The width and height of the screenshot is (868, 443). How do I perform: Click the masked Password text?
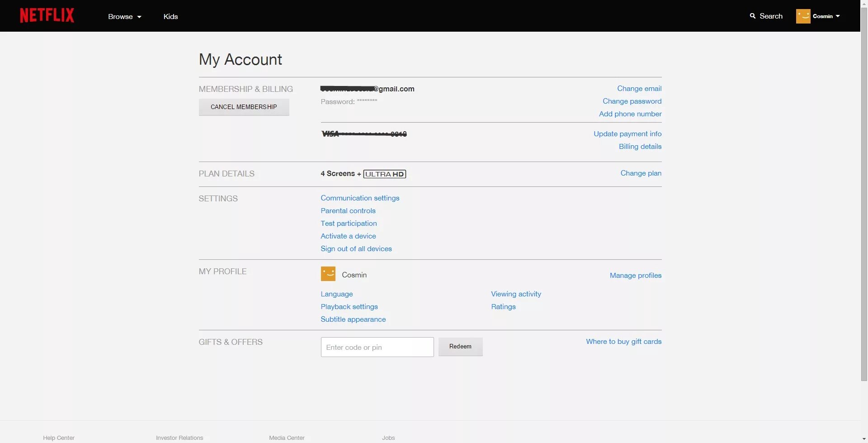[x=349, y=101]
